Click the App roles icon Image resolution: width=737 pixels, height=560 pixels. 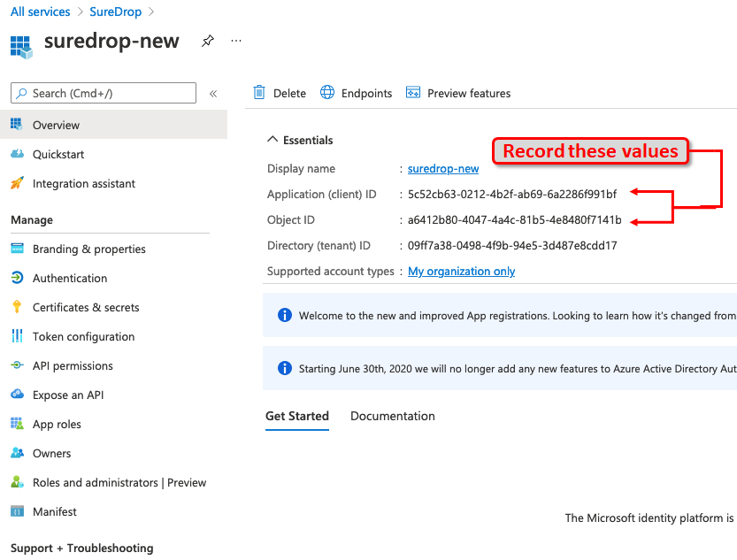coord(17,423)
